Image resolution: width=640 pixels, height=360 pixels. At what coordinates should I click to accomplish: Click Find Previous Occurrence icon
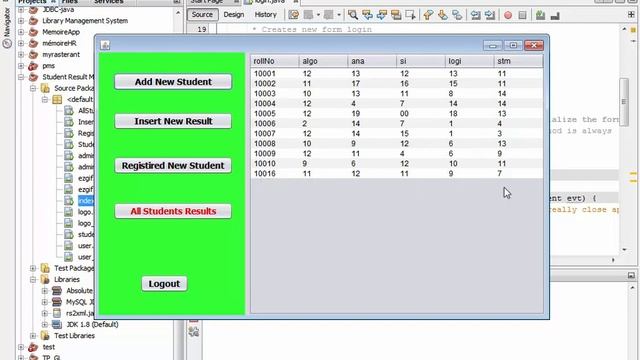367,15
